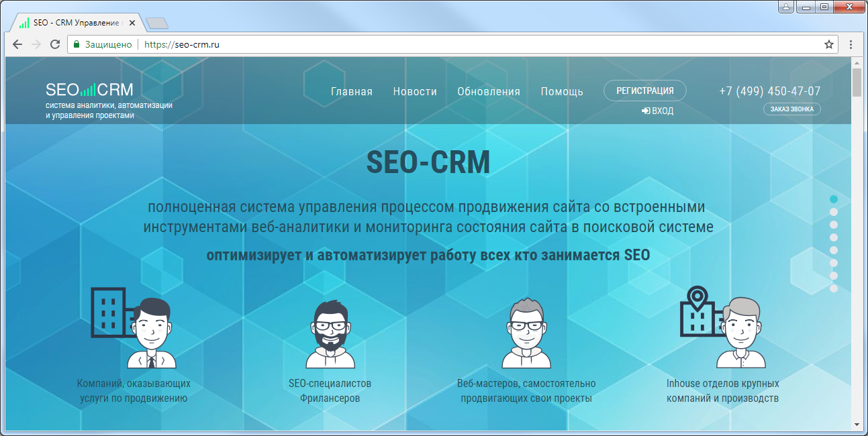
Task: Open a new browser tab
Action: pos(157,23)
